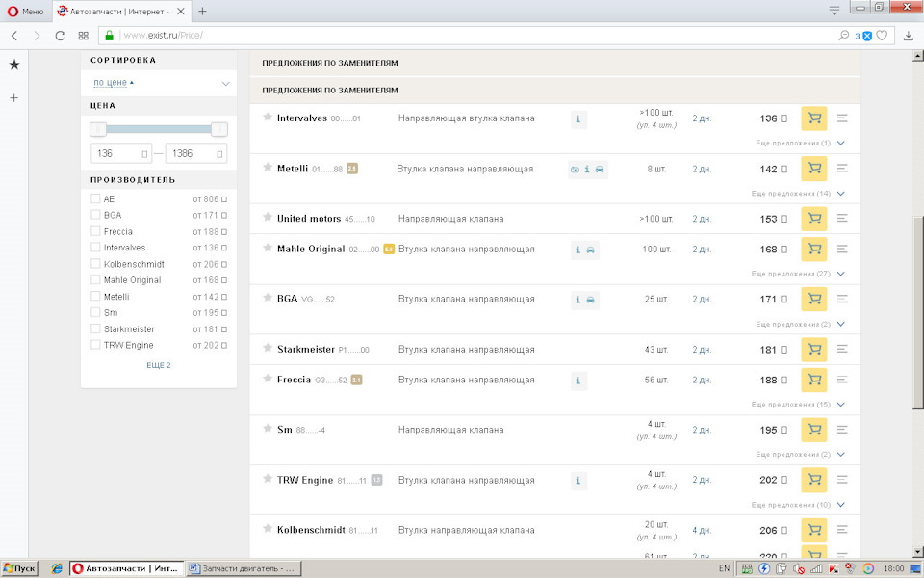This screenshot has width=924, height=578.
Task: Open info icon for TRW Engine row
Action: 578,481
